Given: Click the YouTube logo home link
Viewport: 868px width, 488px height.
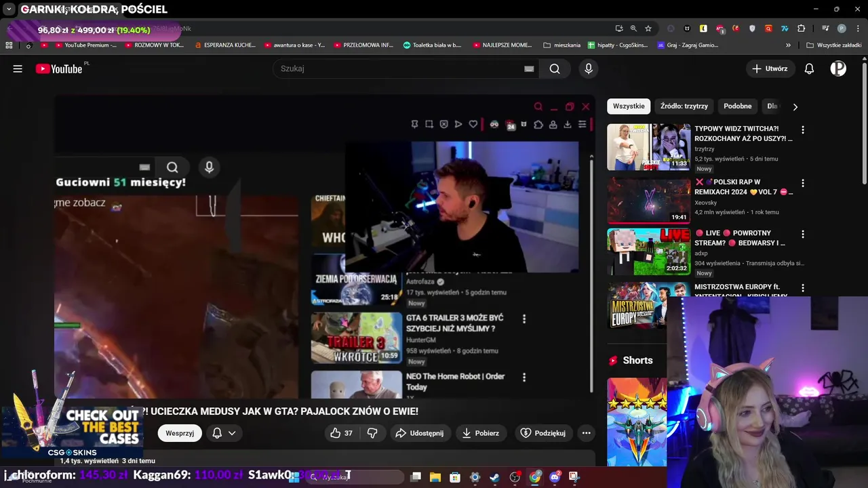Looking at the screenshot, I should [59, 68].
